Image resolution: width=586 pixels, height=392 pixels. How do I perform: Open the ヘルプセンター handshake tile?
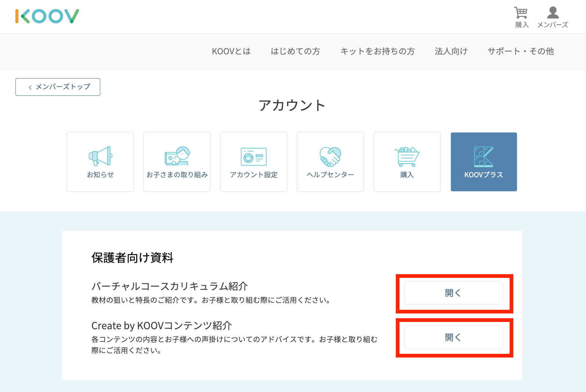(x=330, y=162)
